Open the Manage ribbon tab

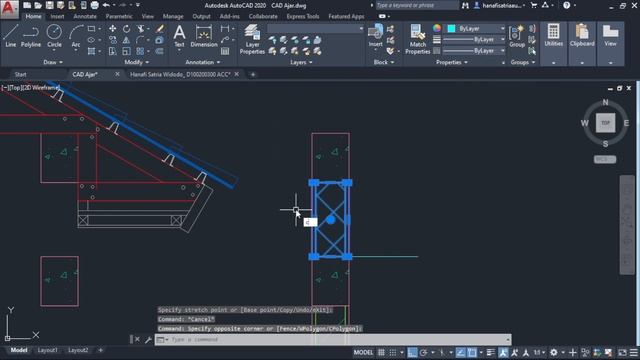point(173,16)
